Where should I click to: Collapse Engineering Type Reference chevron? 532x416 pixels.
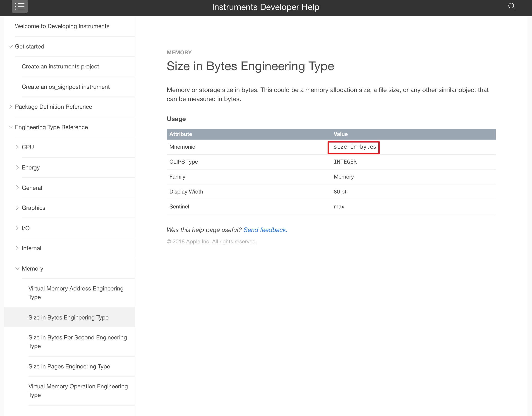10,127
